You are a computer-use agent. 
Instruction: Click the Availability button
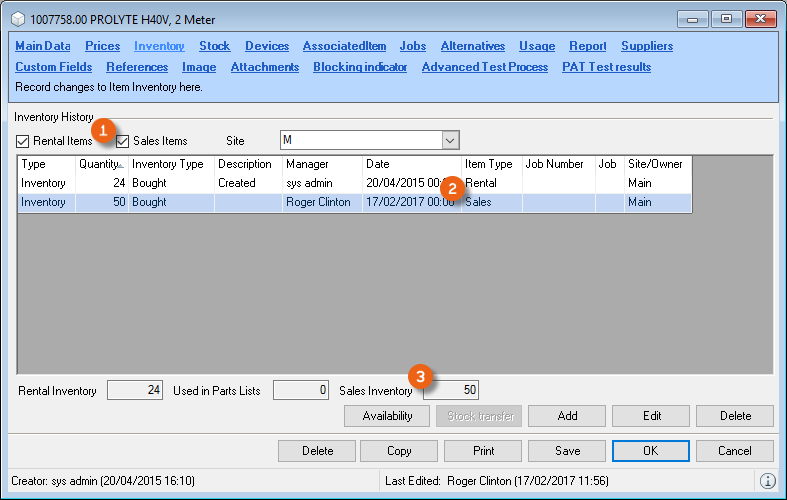coord(387,416)
